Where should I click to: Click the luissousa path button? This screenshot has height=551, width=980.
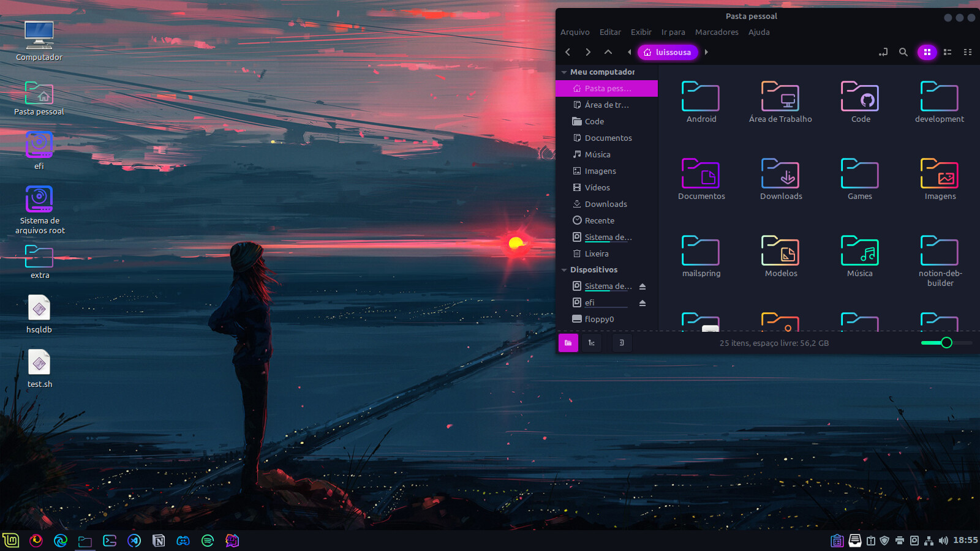click(667, 52)
